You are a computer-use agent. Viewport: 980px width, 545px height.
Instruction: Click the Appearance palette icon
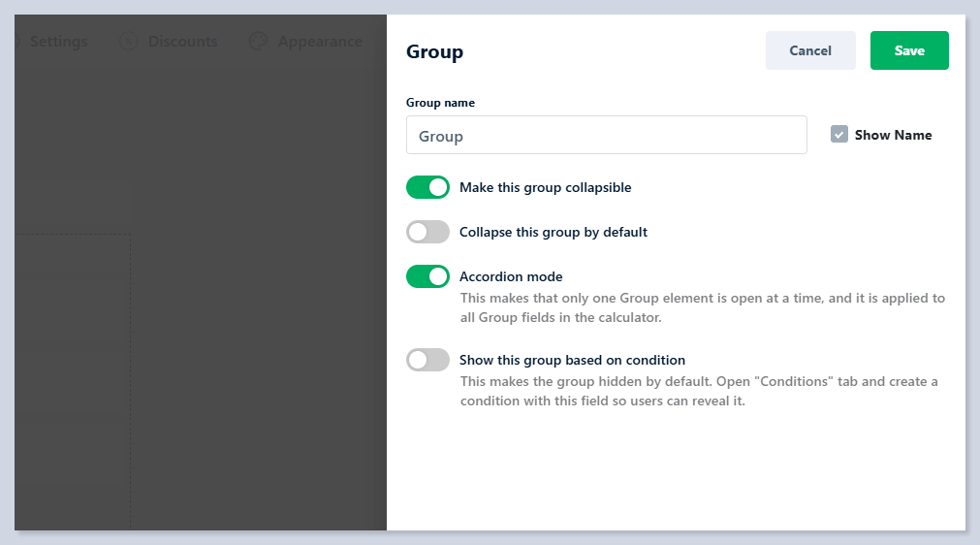[x=258, y=42]
